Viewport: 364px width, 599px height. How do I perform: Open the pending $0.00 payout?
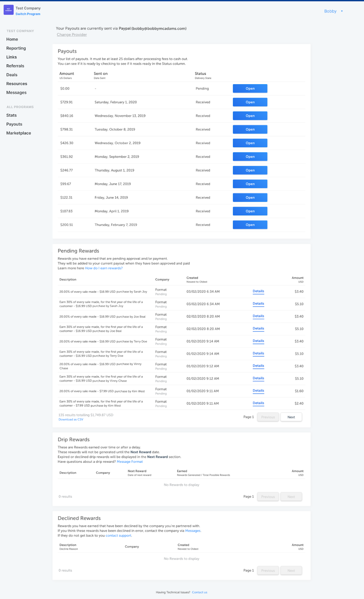pyautogui.click(x=250, y=88)
